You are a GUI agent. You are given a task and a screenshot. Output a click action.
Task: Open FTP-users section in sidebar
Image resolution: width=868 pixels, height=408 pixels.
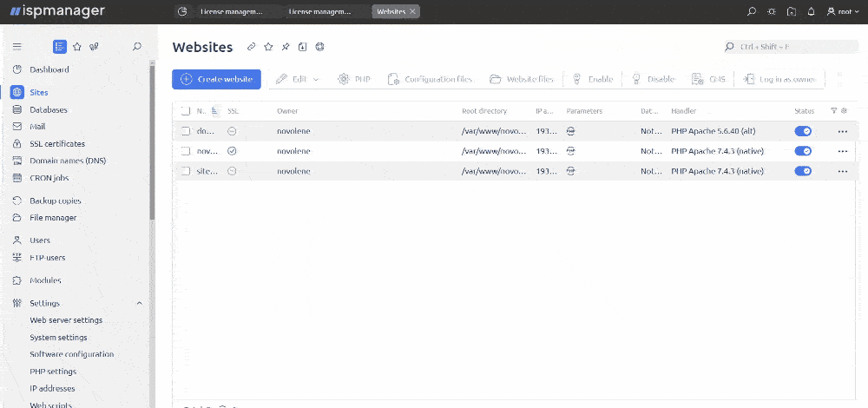(x=48, y=258)
